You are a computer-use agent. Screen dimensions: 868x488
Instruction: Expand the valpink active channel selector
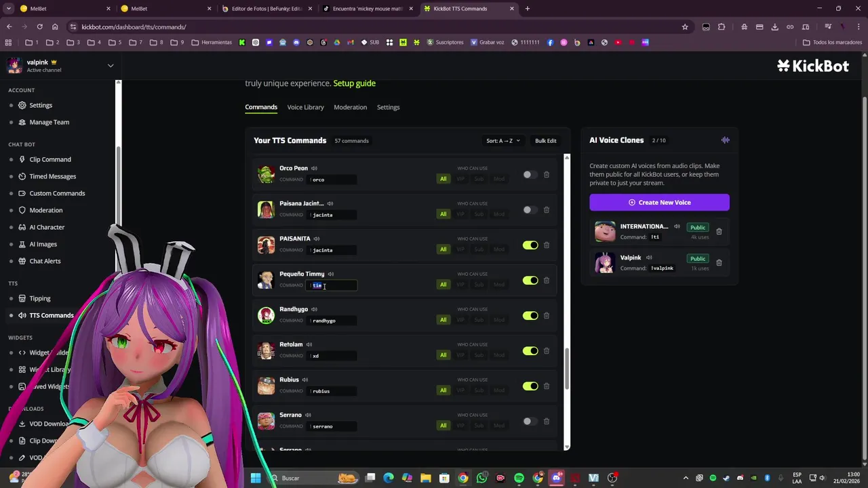tap(111, 66)
